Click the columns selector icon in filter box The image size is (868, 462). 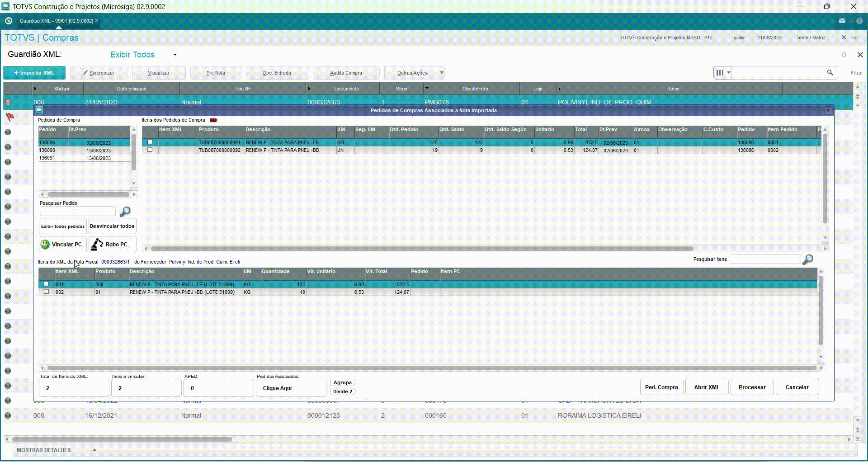720,72
